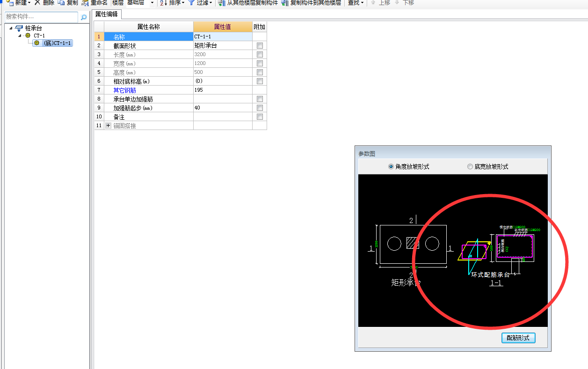The height and width of the screenshot is (369, 588).
Task: Tick the 宽度(mm) 附加 checkbox
Action: (260, 63)
